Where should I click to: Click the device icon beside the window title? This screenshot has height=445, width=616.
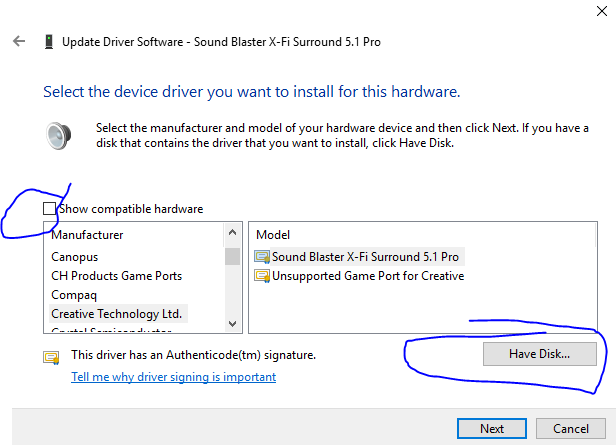(49, 42)
